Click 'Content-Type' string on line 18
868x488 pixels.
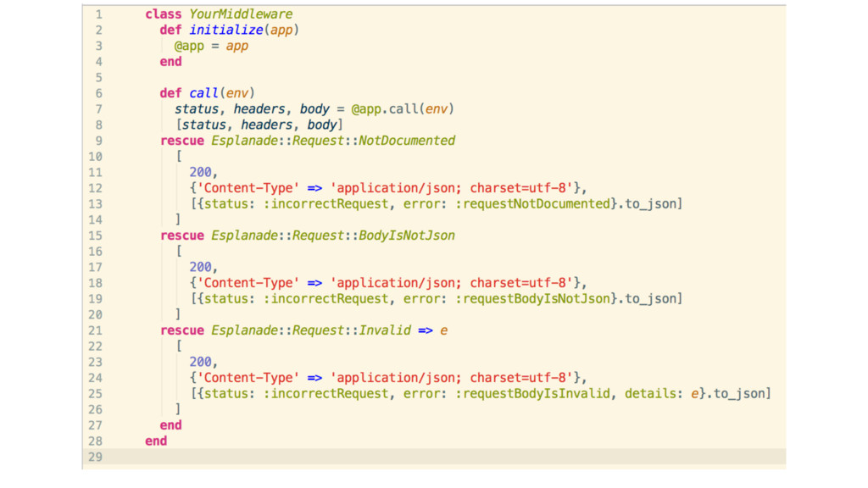click(248, 283)
